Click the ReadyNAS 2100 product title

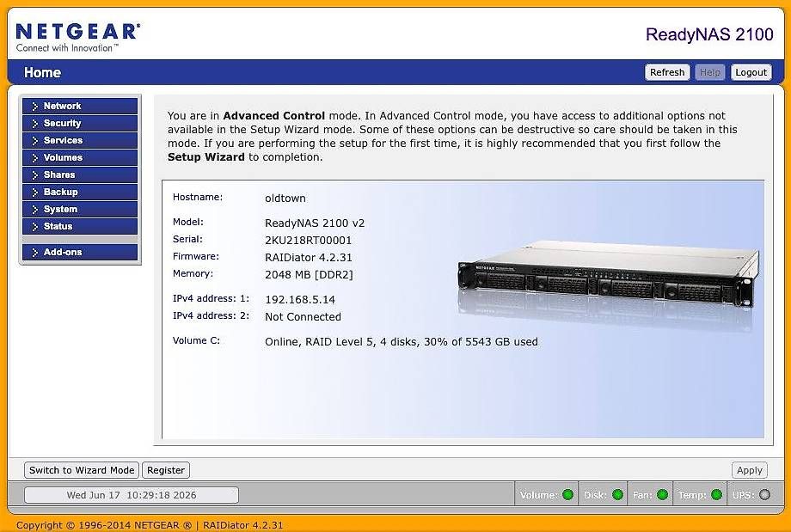coord(709,34)
